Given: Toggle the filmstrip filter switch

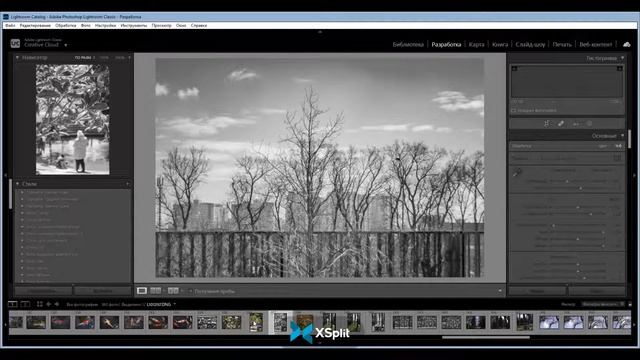Looking at the screenshot, I should click(x=630, y=304).
